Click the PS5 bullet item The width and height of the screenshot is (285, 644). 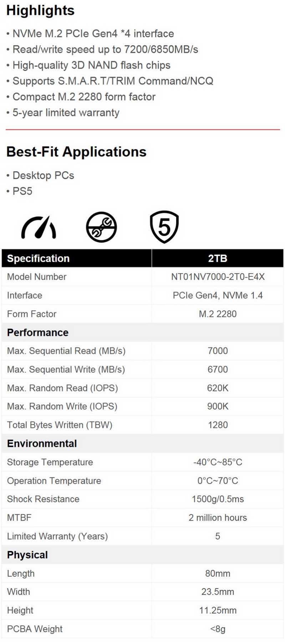point(20,191)
